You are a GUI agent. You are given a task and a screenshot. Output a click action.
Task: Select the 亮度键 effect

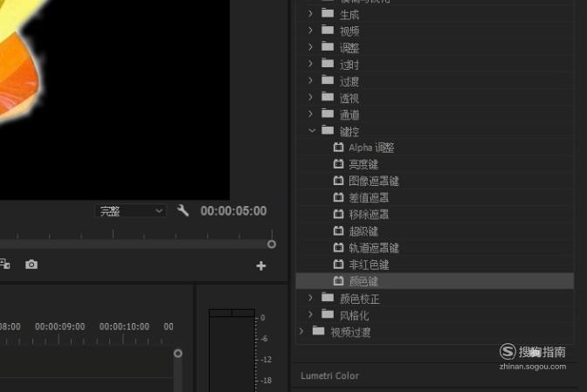click(363, 164)
